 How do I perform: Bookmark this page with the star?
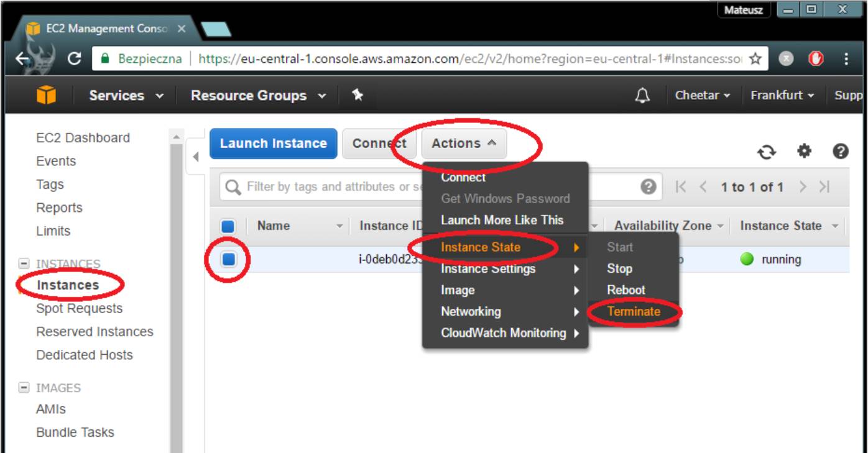click(x=755, y=58)
